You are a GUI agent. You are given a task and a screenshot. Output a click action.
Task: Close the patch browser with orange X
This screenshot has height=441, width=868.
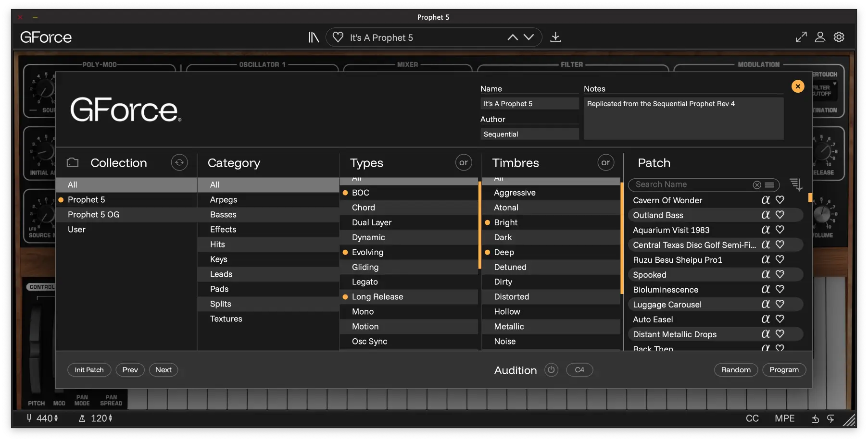click(x=798, y=86)
